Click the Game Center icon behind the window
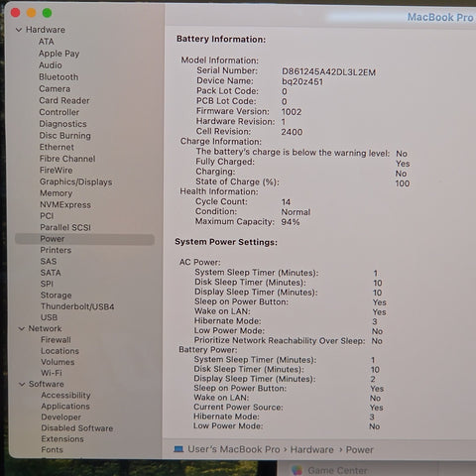The height and width of the screenshot is (476, 476). pyautogui.click(x=297, y=470)
